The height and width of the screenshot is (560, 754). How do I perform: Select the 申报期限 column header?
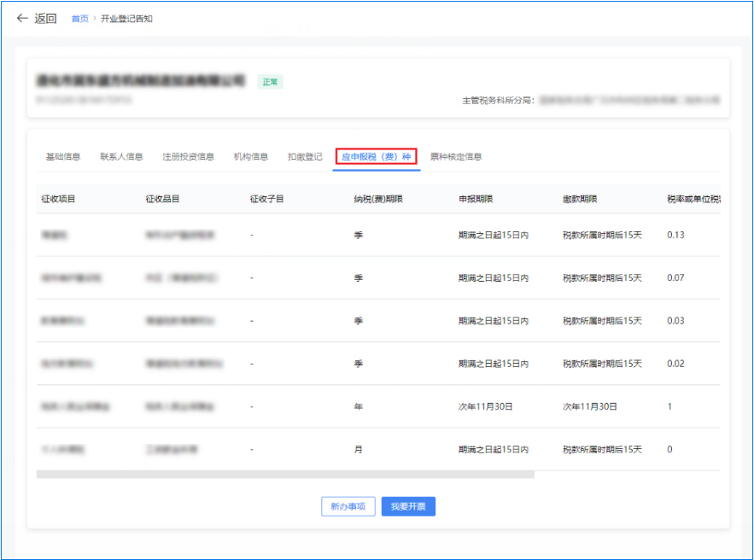(x=476, y=199)
